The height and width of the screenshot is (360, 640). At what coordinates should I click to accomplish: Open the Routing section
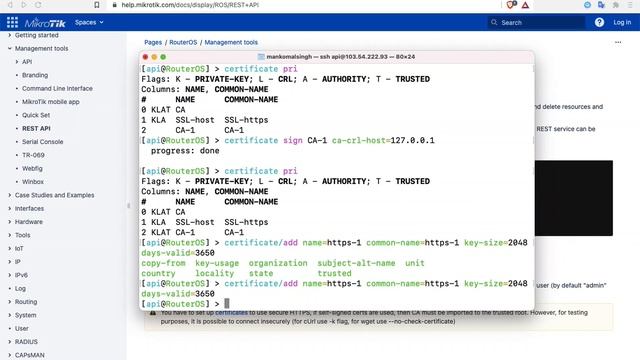tap(26, 302)
